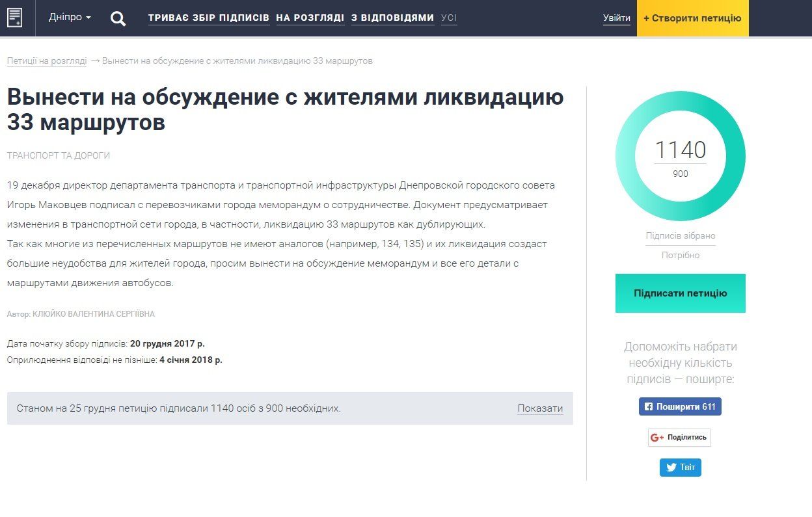Viewport: 812px width, 517px height.
Task: Click Показати to reveal signature details
Action: pos(539,408)
